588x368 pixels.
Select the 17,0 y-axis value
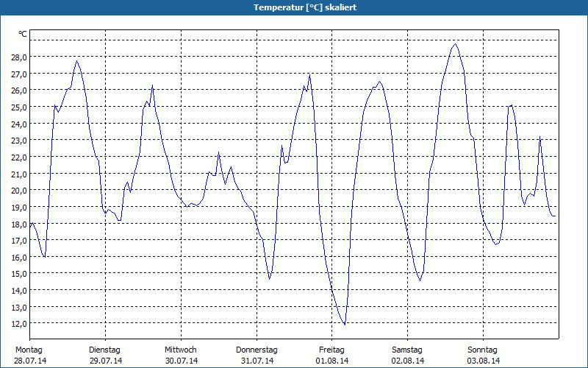point(19,241)
